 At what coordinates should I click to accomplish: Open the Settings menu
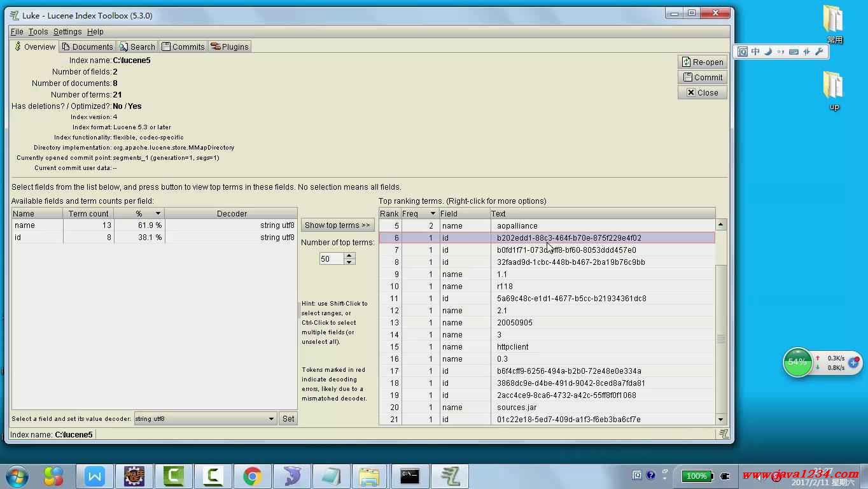[x=67, y=31]
